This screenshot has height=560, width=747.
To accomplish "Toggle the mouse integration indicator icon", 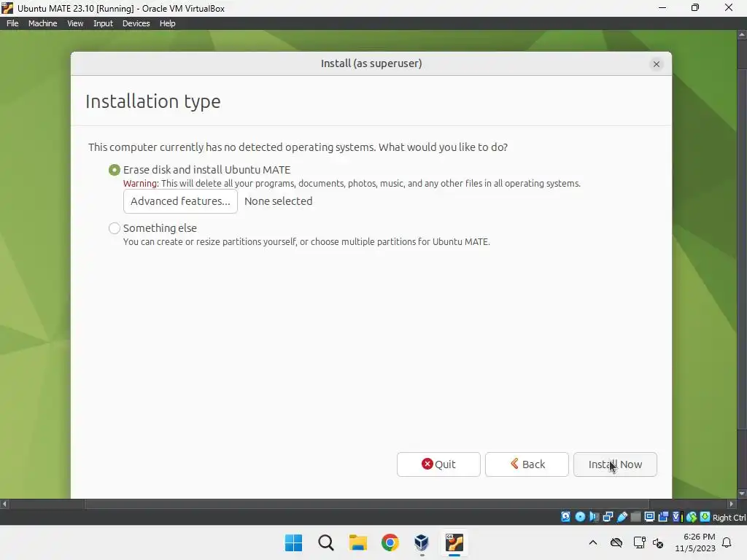I will [x=692, y=517].
